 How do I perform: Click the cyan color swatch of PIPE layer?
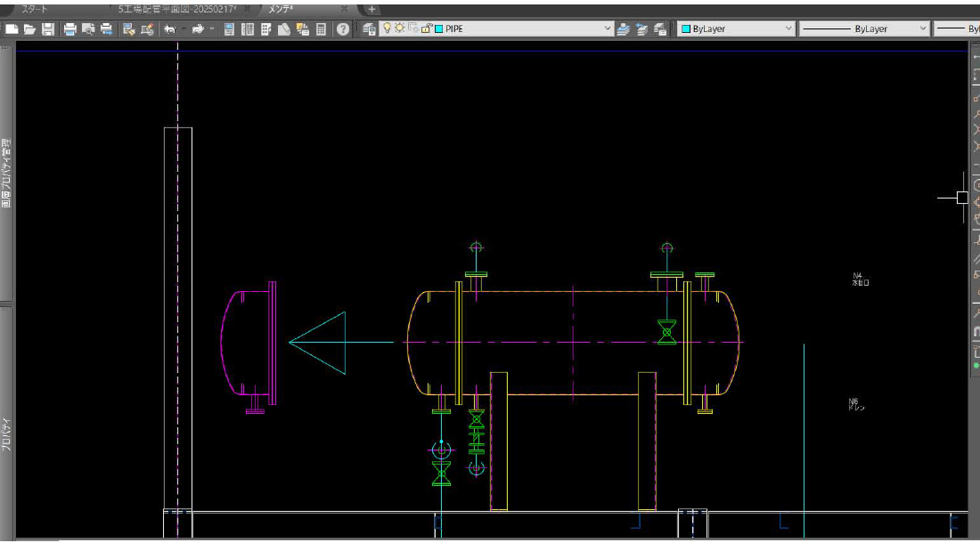[438, 28]
